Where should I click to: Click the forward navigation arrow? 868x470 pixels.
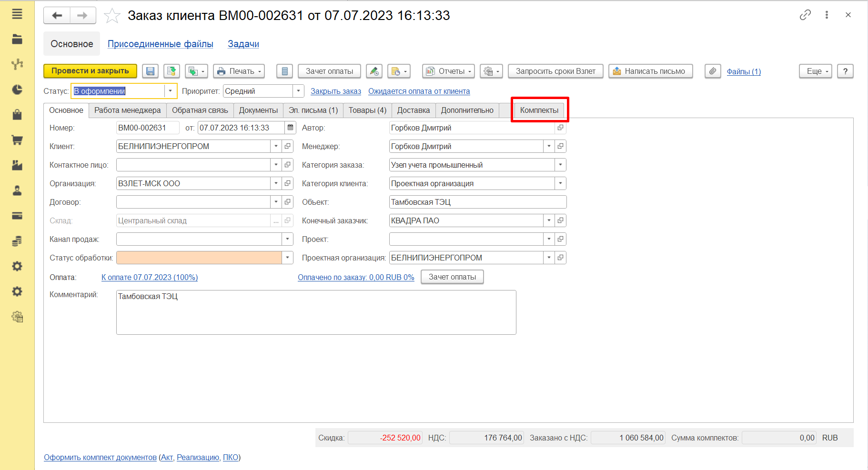[83, 15]
